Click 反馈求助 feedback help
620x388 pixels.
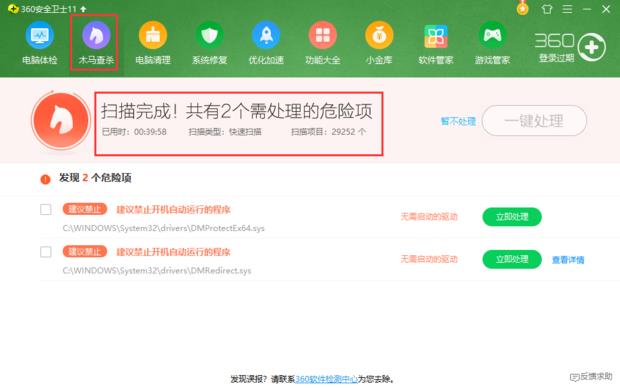click(591, 377)
